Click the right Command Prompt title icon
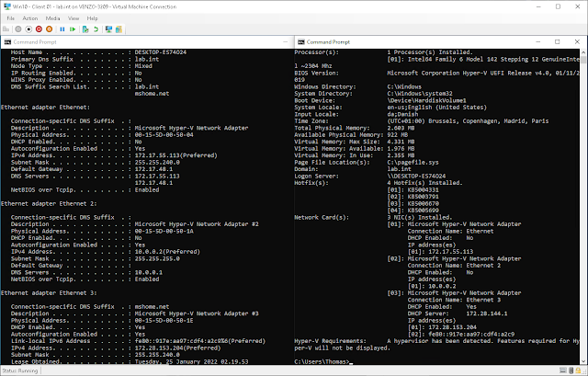Viewport: 588px width, 376px height. click(x=300, y=42)
